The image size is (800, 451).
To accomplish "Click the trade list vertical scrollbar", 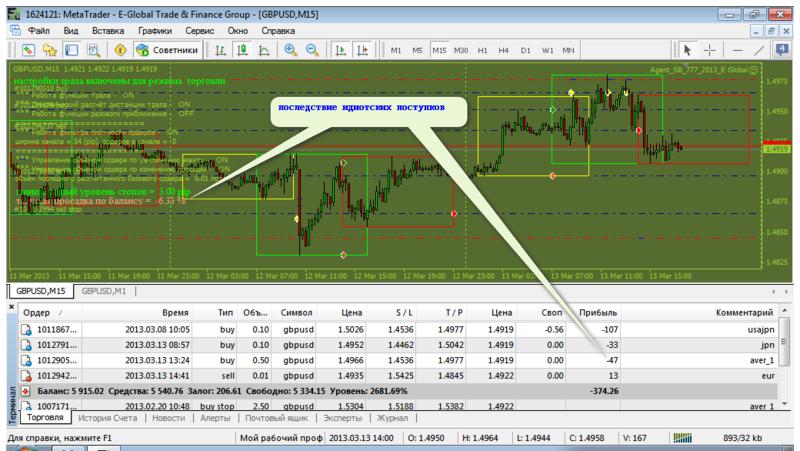I will (x=785, y=357).
